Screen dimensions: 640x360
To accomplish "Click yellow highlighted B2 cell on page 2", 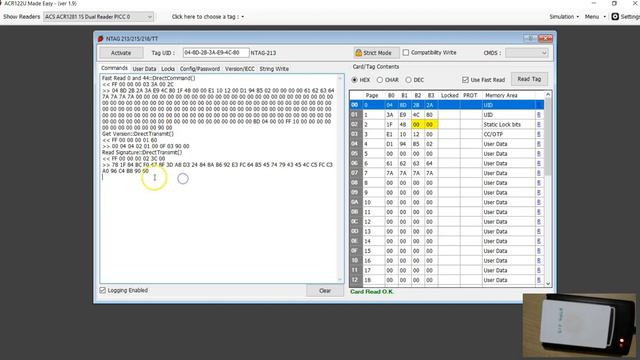I will click(x=417, y=124).
